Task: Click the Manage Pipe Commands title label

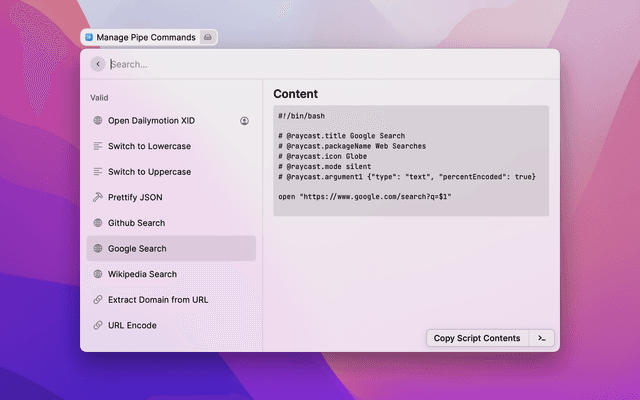Action: [x=146, y=37]
